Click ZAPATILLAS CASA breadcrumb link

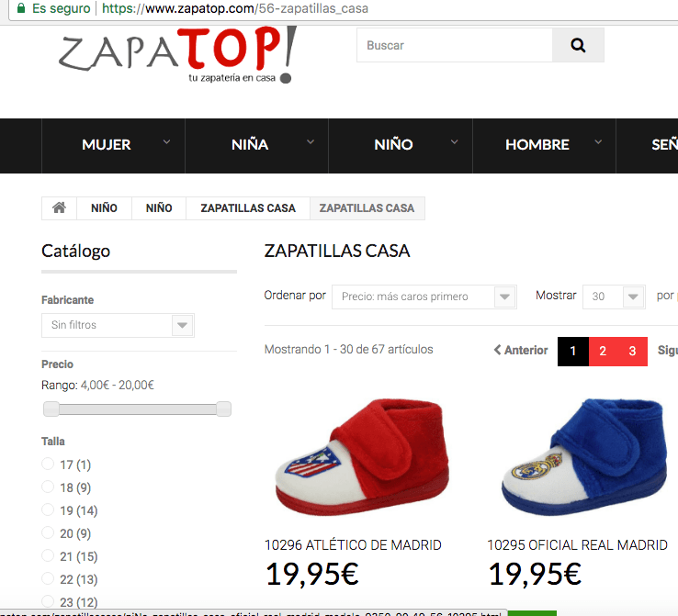(x=248, y=208)
